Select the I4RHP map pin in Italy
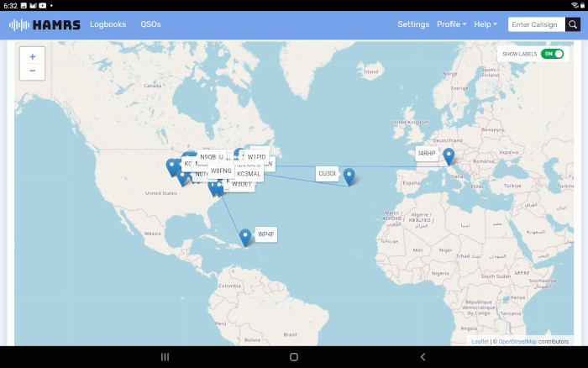Viewport: 588px width, 368px height. pos(449,156)
